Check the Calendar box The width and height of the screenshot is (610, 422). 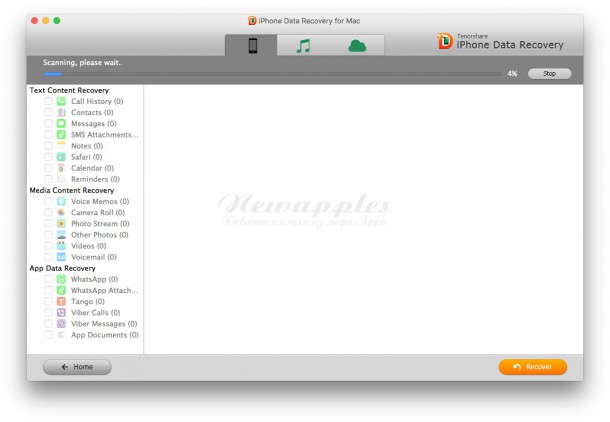pos(48,168)
